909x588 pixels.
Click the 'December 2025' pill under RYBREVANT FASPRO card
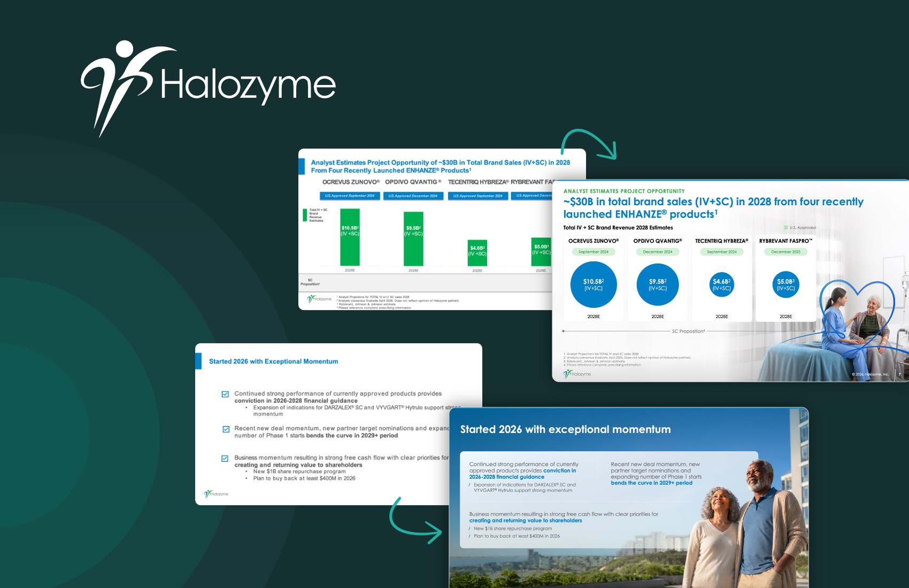tap(786, 252)
